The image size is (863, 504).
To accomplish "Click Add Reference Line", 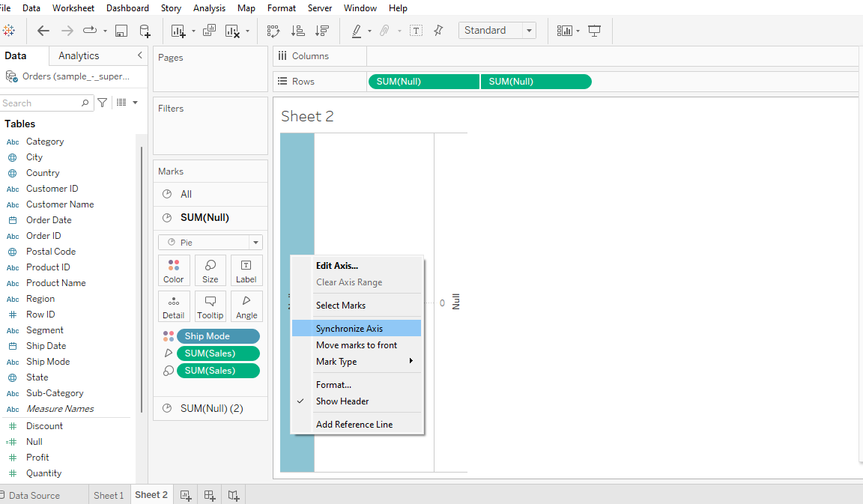I will pyautogui.click(x=353, y=424).
